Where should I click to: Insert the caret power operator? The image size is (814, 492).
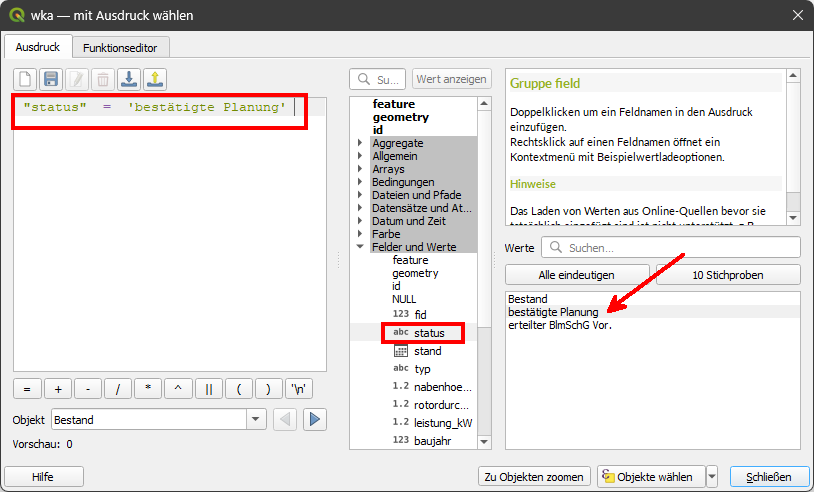[178, 389]
